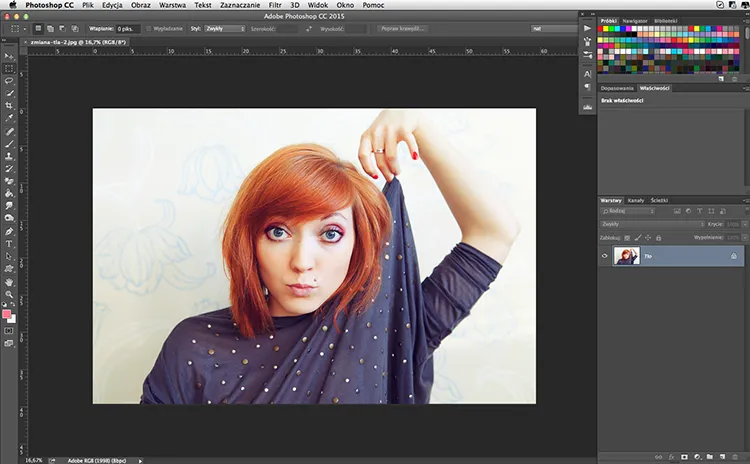Select the Brush tool
This screenshot has width=750, height=464.
pyautogui.click(x=9, y=144)
